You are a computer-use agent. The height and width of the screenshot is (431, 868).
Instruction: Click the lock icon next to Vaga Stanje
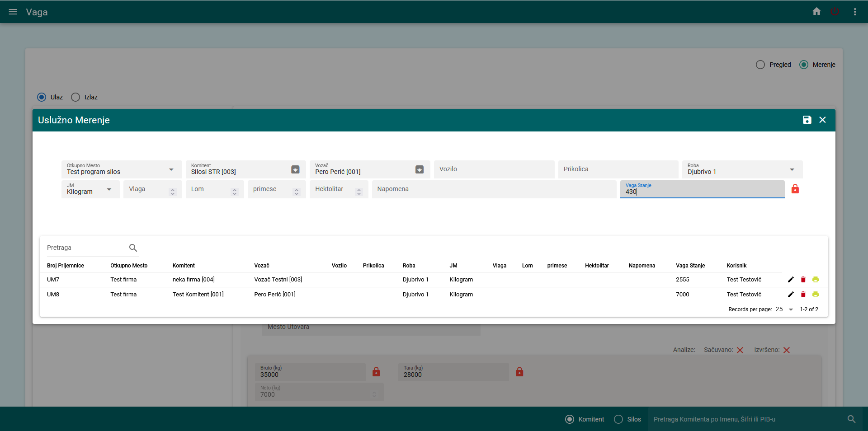coord(795,189)
